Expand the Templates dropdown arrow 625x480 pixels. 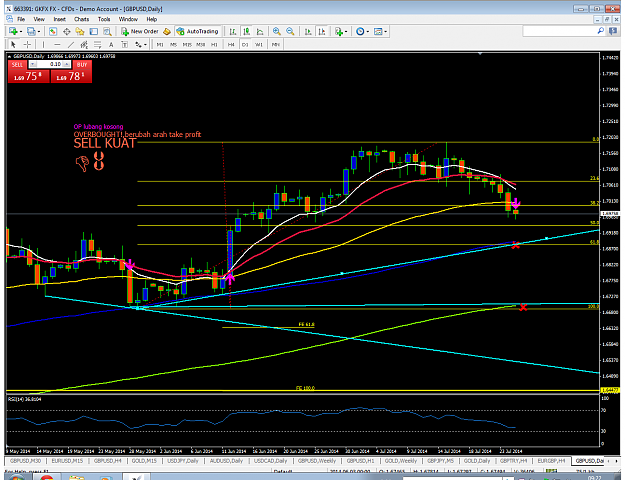pos(385,31)
